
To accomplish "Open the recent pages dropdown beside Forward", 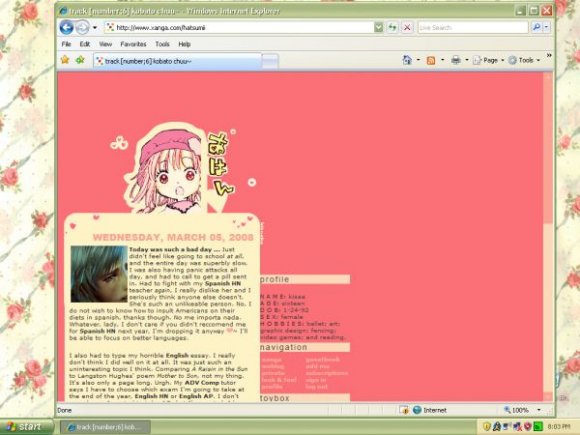I will tap(95, 27).
